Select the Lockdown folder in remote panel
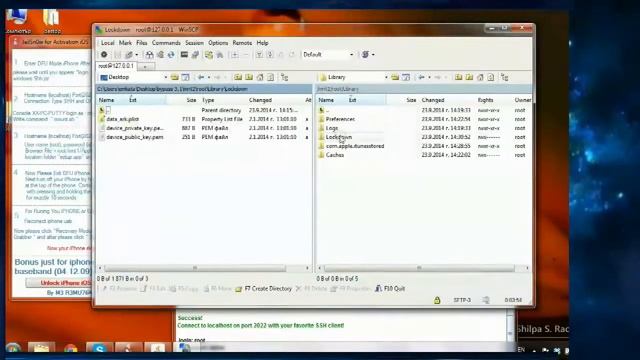 click(338, 137)
